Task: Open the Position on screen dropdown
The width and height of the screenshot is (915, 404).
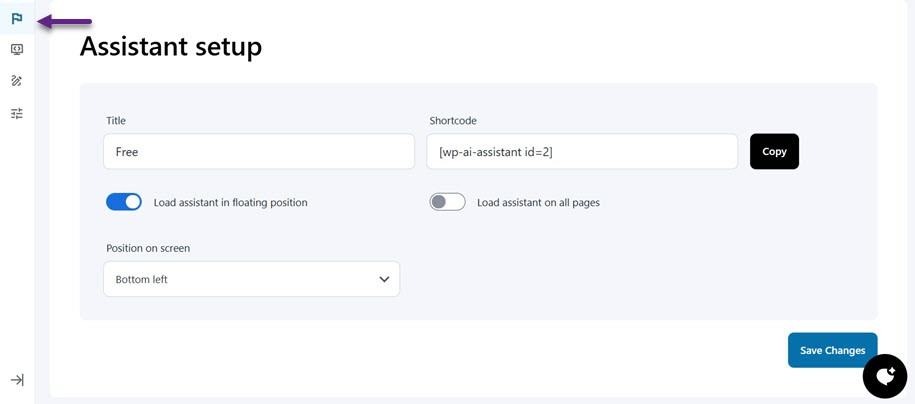Action: click(251, 279)
